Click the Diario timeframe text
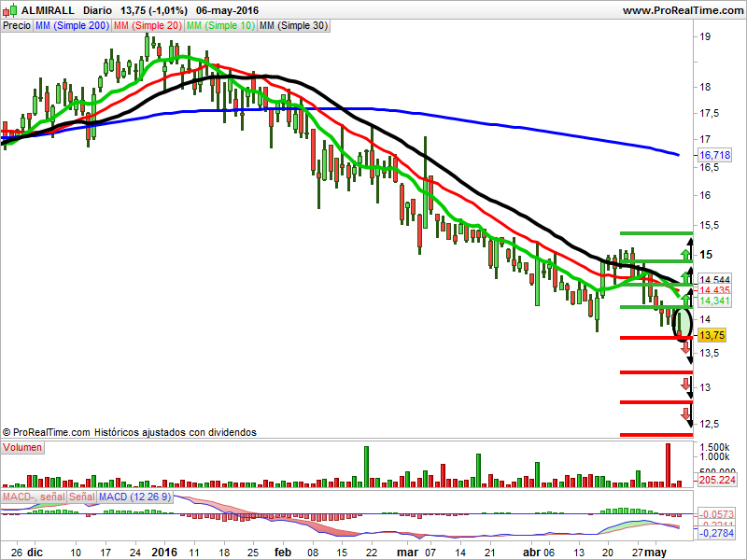 tap(97, 10)
